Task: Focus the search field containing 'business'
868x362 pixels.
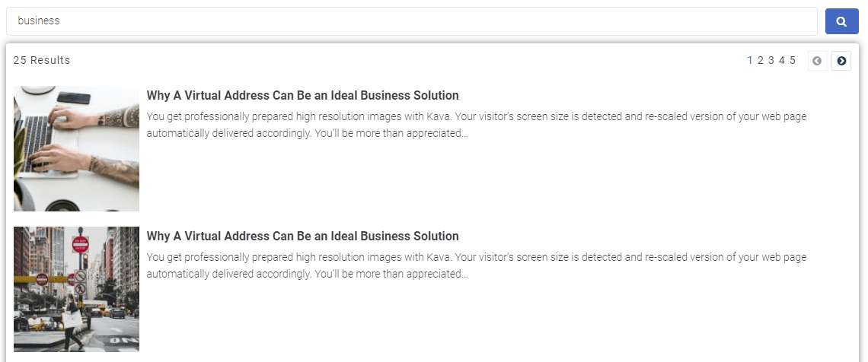Action: tap(411, 21)
